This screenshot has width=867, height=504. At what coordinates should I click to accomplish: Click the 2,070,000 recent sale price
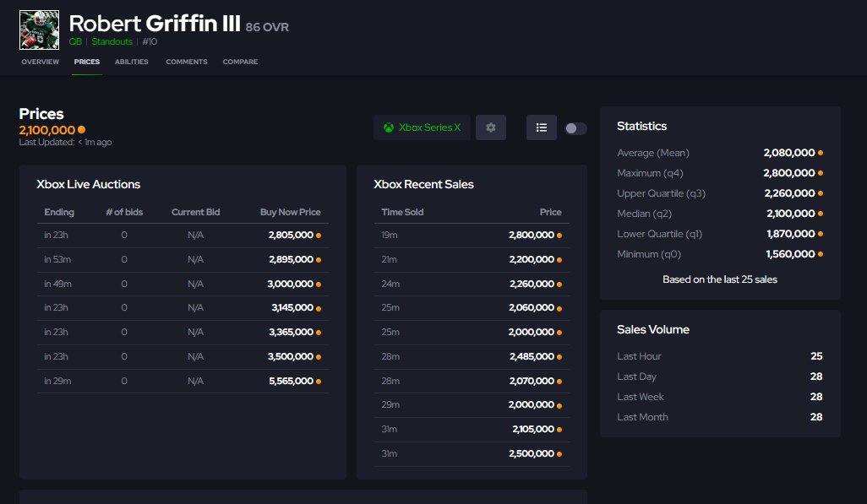click(x=532, y=381)
